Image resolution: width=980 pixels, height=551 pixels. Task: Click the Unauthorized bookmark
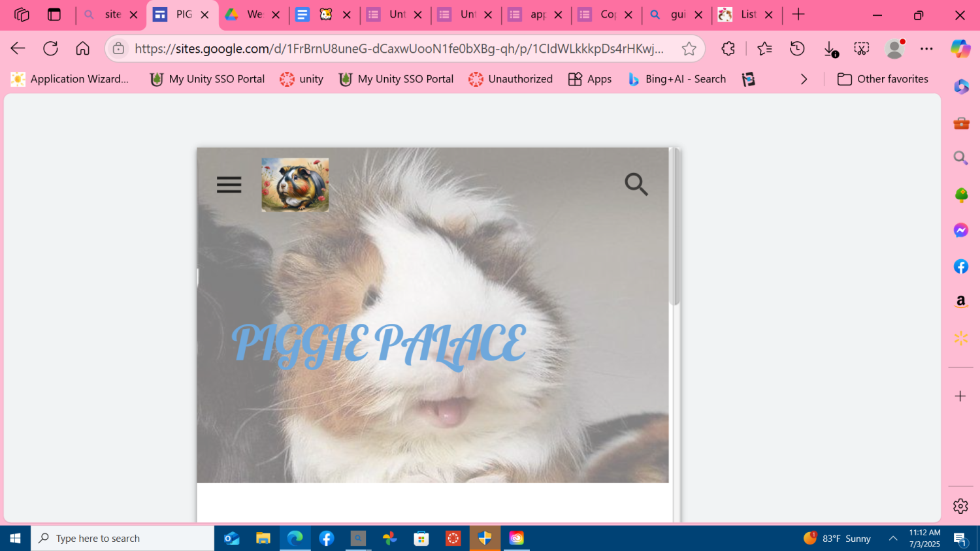pyautogui.click(x=510, y=79)
